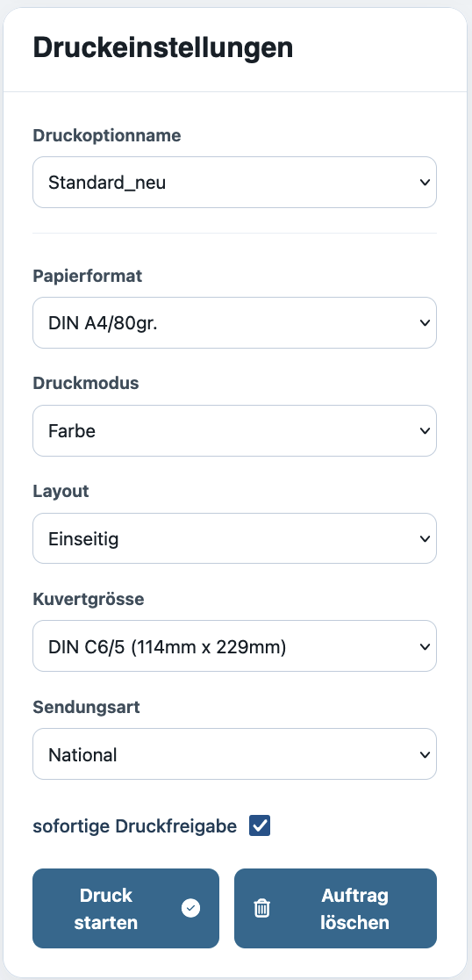Click the Kuvertgrösse field label

coord(88,600)
